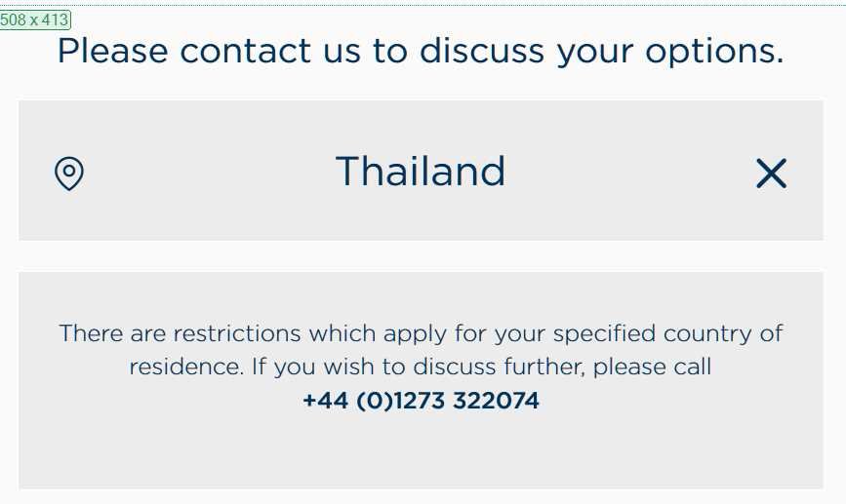
Task: Call the +44 (0)1273 322074 number
Action: click(x=421, y=401)
